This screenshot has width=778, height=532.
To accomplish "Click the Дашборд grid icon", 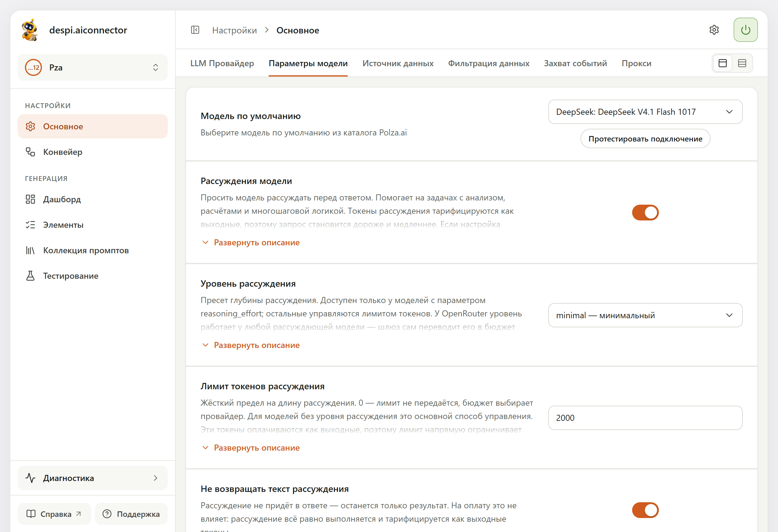I will click(x=30, y=199).
